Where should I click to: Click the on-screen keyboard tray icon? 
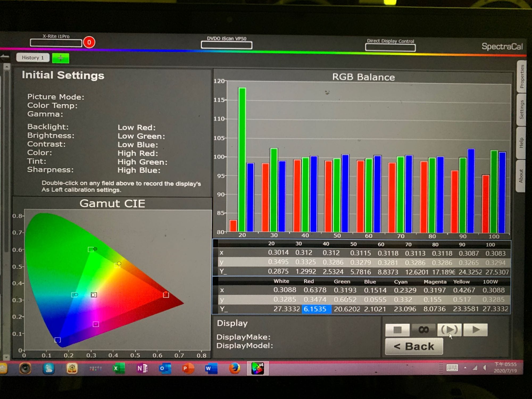pos(452,368)
